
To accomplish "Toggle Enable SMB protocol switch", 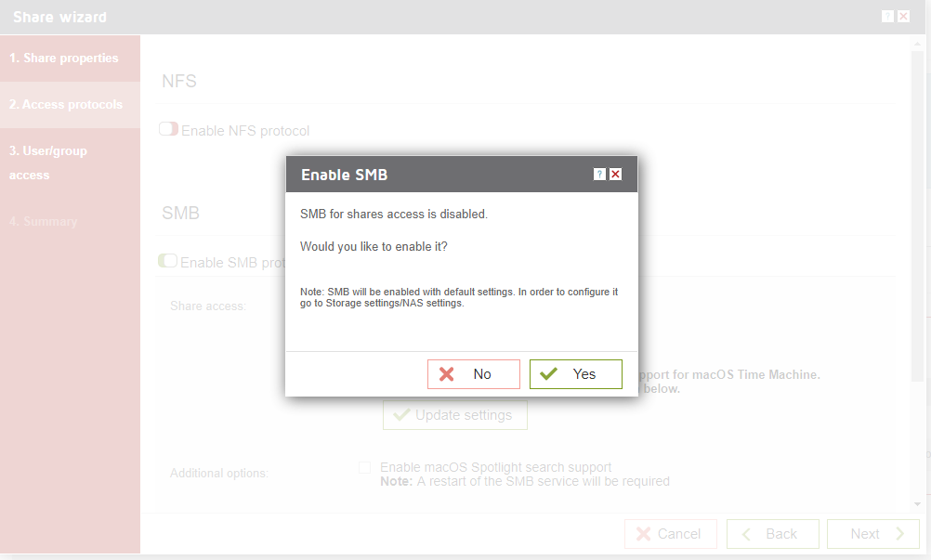I will 167,261.
